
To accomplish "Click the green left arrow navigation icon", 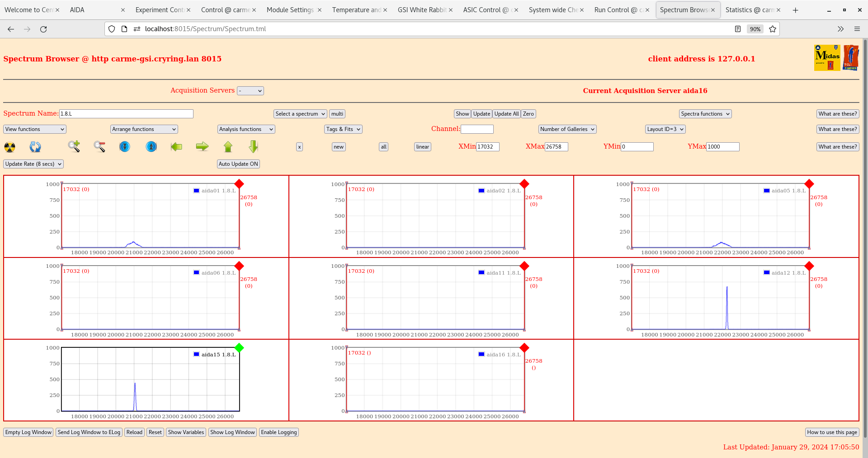I will [176, 147].
